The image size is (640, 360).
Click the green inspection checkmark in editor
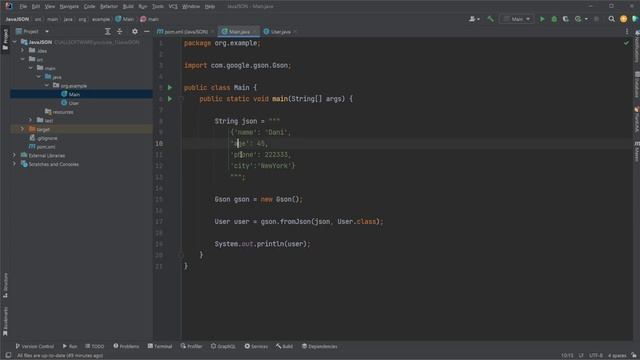(x=626, y=43)
